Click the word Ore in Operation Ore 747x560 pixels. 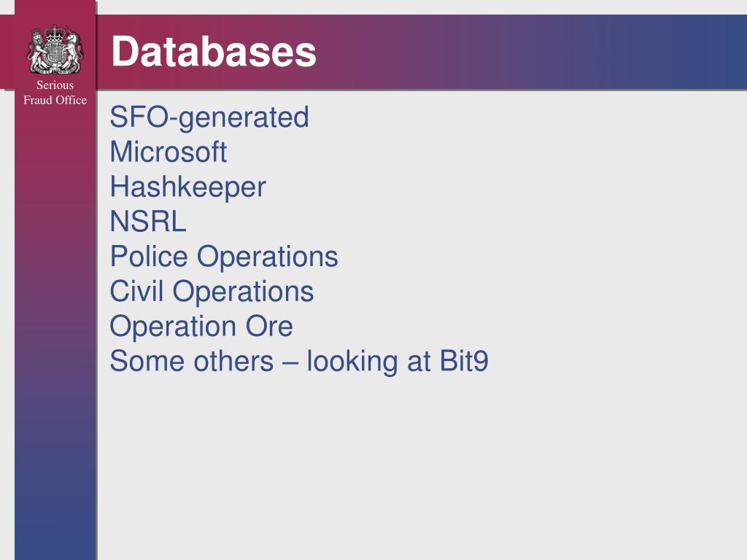[x=269, y=327]
